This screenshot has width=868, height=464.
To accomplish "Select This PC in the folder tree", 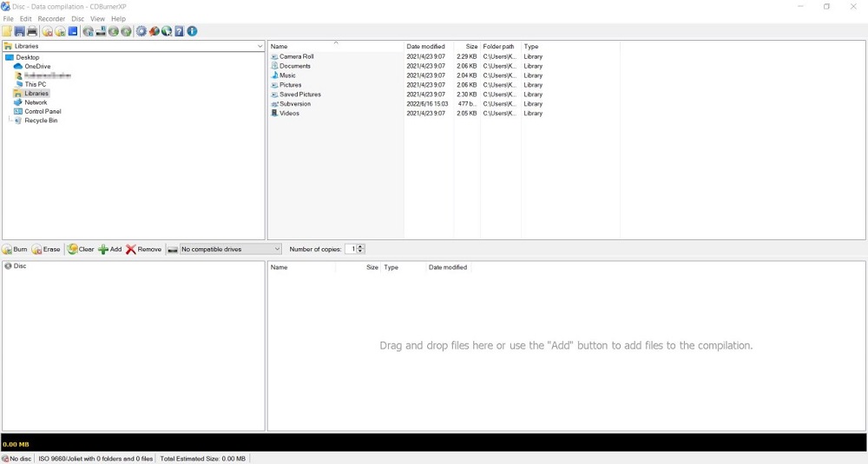I will click(30, 85).
